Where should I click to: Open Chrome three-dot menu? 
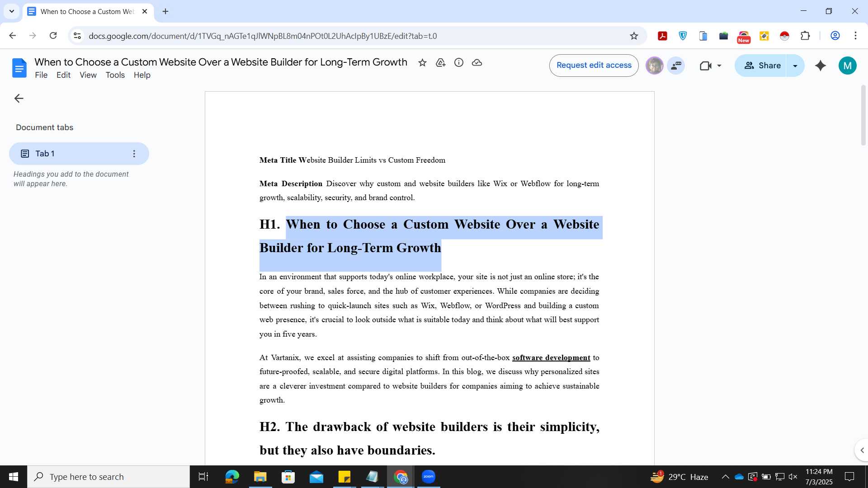(855, 36)
